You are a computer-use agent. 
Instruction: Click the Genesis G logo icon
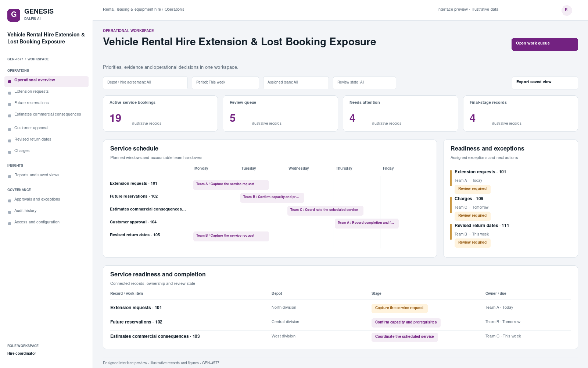14,15
